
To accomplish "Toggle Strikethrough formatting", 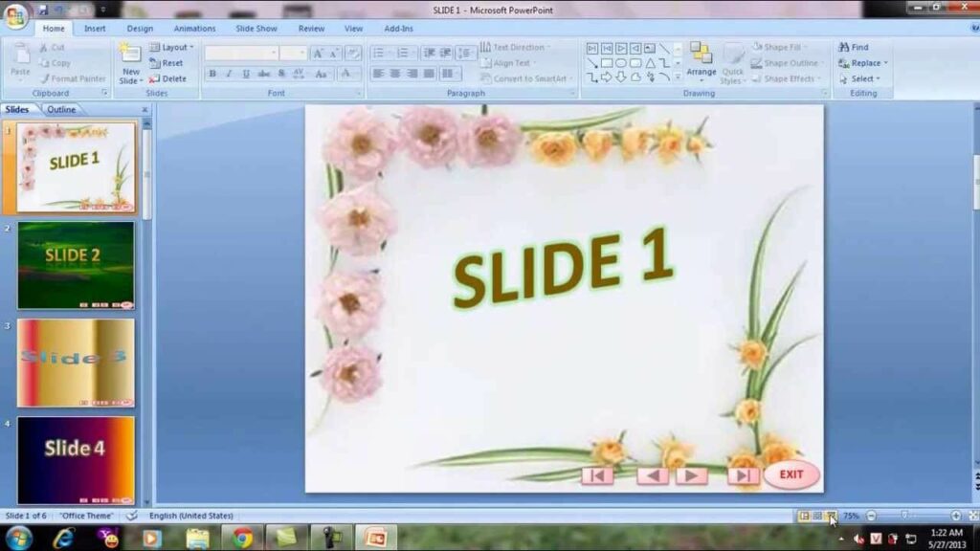I will click(264, 74).
